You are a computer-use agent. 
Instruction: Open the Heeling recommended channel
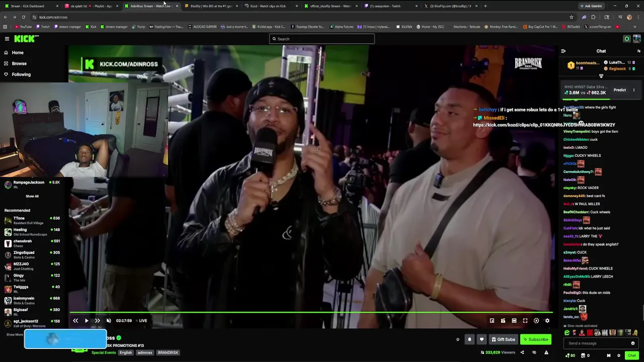pyautogui.click(x=33, y=231)
